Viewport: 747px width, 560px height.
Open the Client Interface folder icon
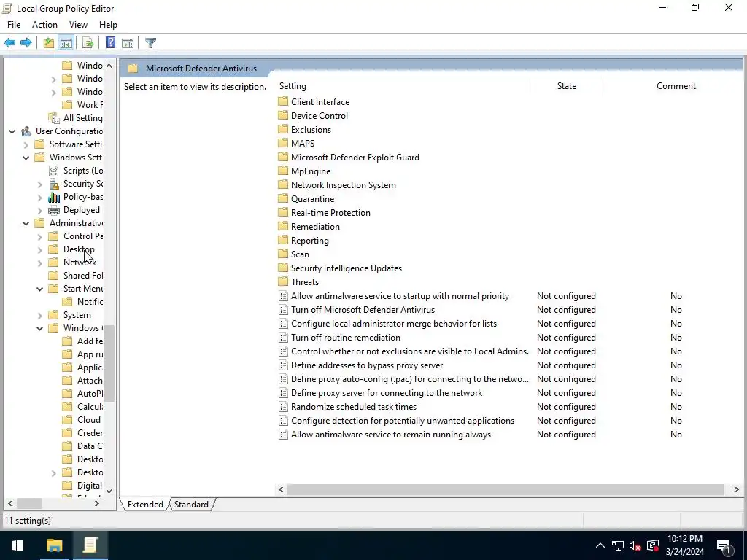click(283, 101)
